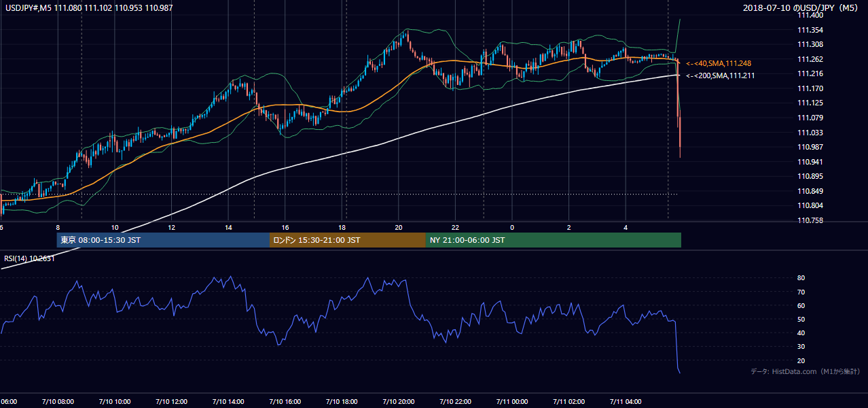Click bottom time label 7/11 00:00
This screenshot has width=868, height=408.
tap(511, 402)
